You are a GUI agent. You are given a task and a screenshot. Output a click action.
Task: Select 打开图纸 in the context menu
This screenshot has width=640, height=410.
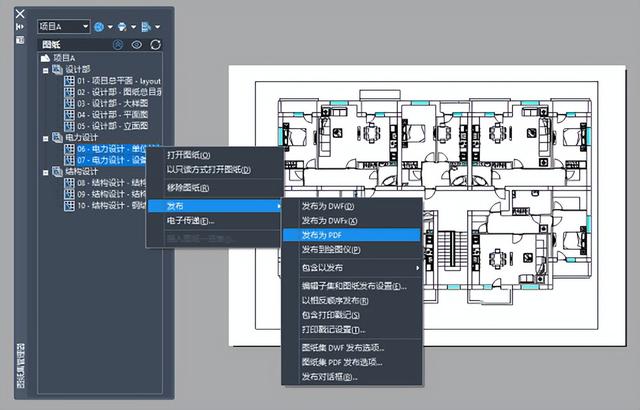tap(195, 155)
